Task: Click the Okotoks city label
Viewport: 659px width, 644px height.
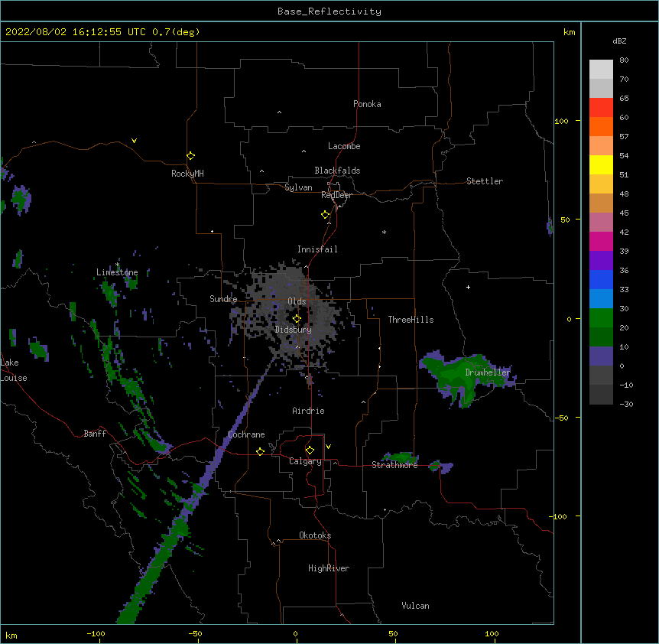Action: click(x=315, y=535)
